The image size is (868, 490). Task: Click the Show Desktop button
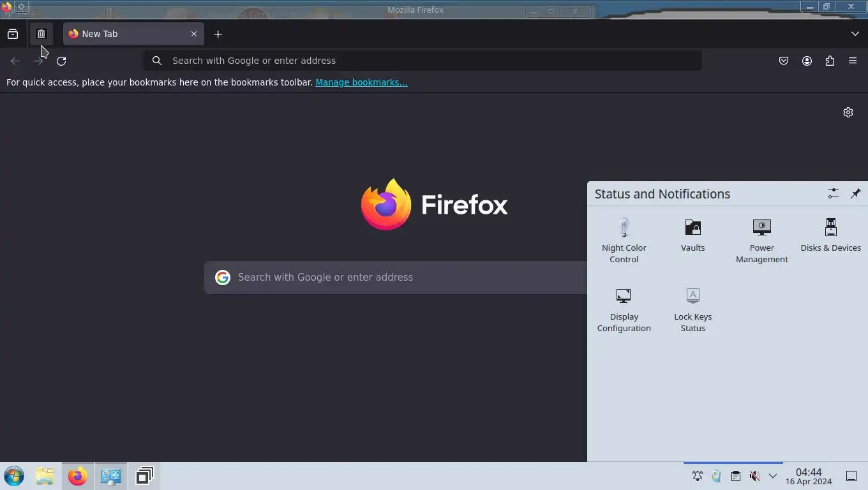click(851, 476)
